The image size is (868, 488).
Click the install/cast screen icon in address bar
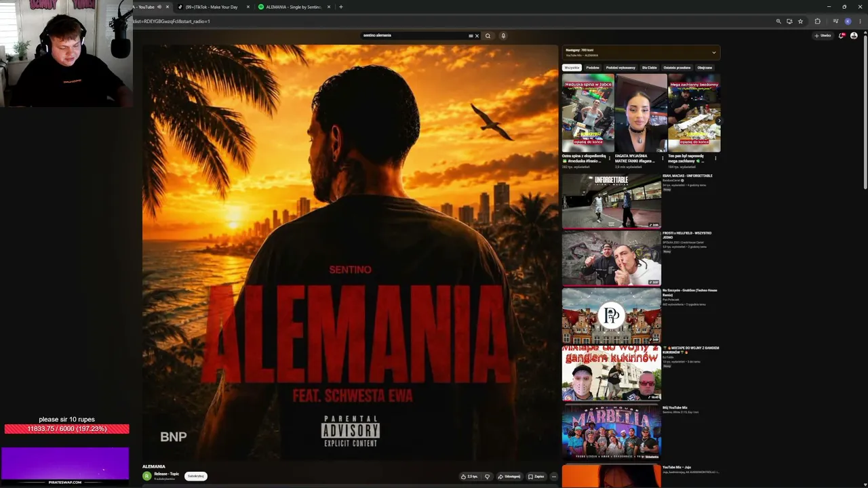click(x=789, y=21)
